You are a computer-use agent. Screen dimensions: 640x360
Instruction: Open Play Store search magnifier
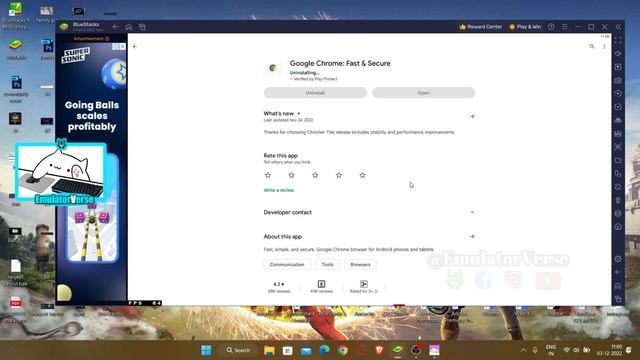(592, 47)
